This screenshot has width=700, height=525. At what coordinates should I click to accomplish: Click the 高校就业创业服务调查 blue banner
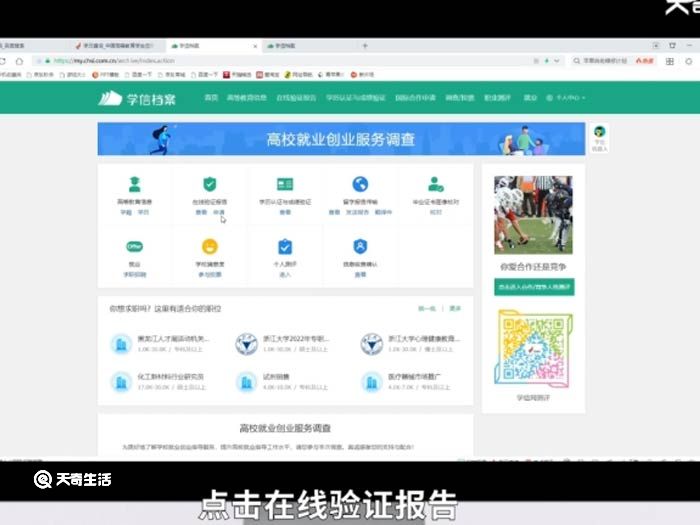click(x=341, y=139)
